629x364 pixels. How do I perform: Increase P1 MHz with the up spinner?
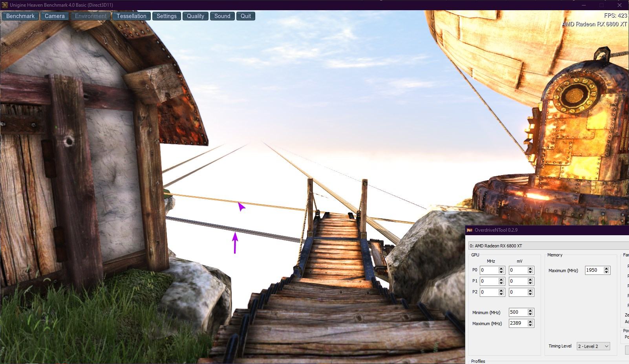(501, 280)
